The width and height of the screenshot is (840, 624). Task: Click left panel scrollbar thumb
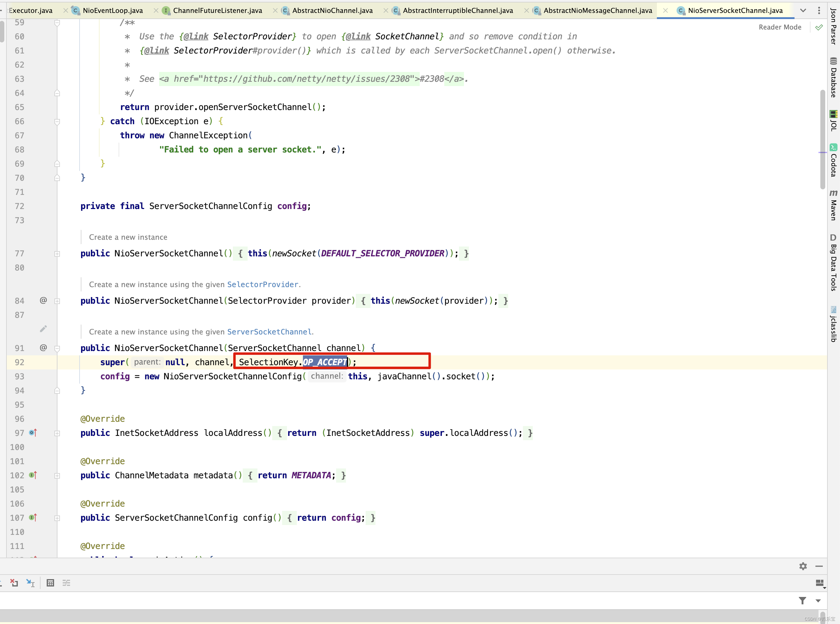[x=2, y=31]
